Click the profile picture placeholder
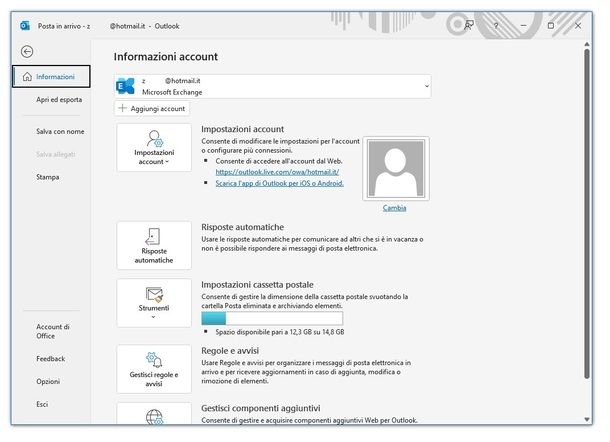The width and height of the screenshot is (610, 442). click(396, 168)
